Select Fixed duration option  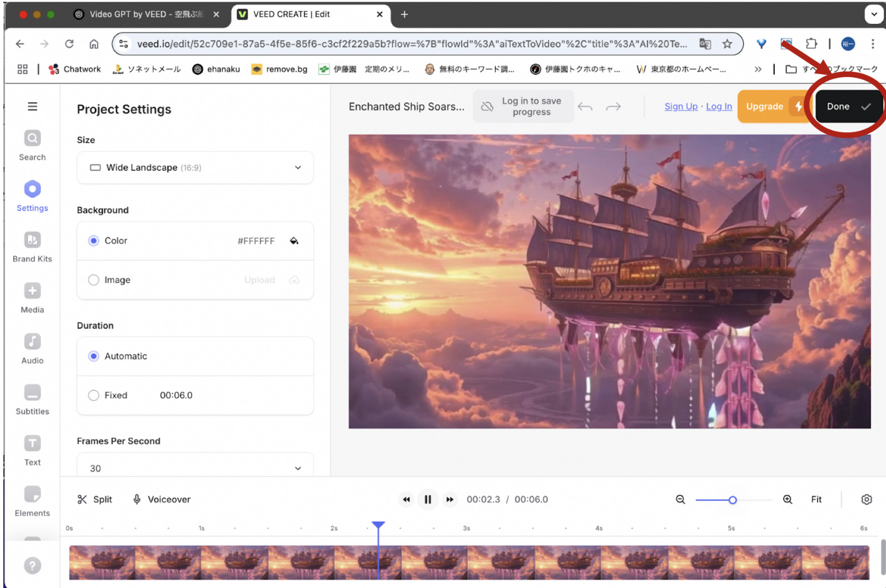[x=94, y=395]
